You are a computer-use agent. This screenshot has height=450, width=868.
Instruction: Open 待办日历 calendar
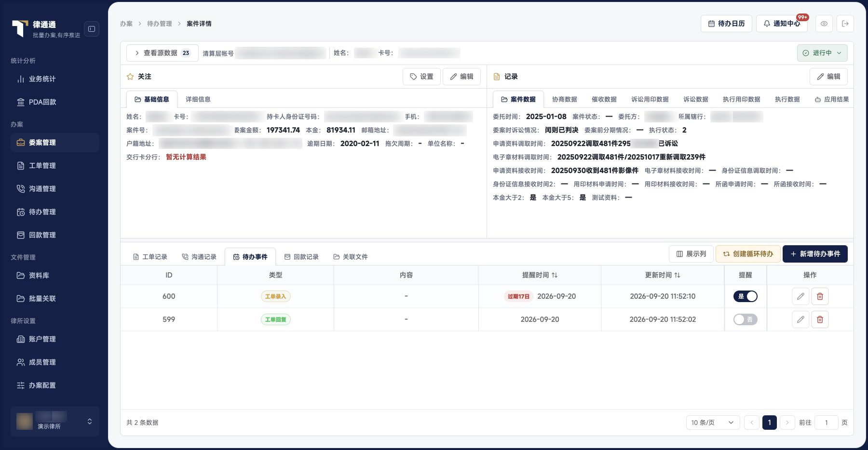coord(726,24)
